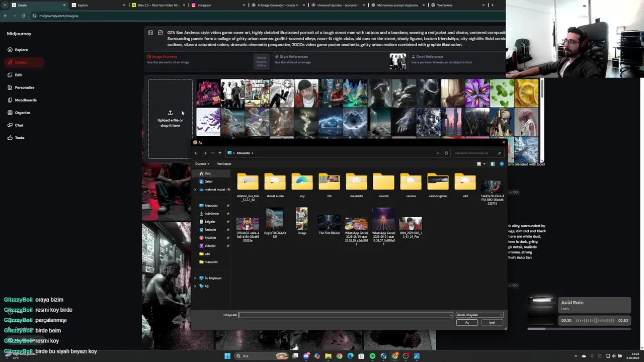The height and width of the screenshot is (362, 644).
Task: Click the Aç open button
Action: point(467,323)
